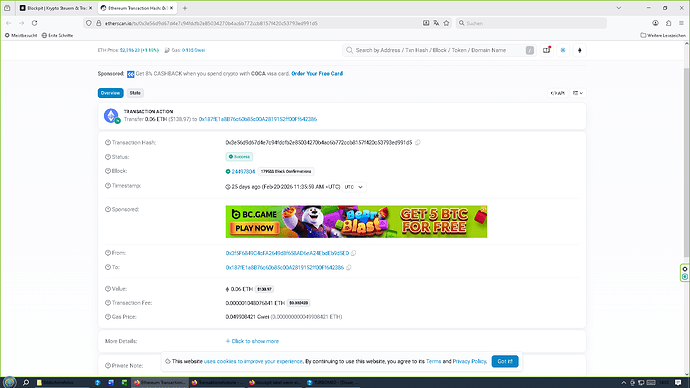Click the help icon beside Value

click(x=108, y=289)
